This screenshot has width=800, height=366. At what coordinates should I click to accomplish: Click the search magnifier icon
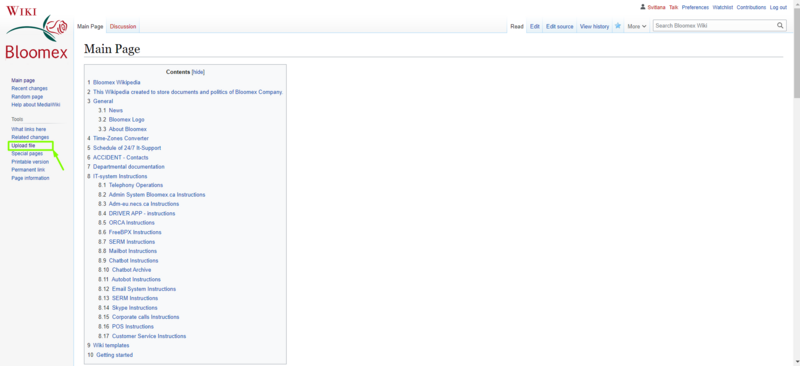(x=780, y=26)
